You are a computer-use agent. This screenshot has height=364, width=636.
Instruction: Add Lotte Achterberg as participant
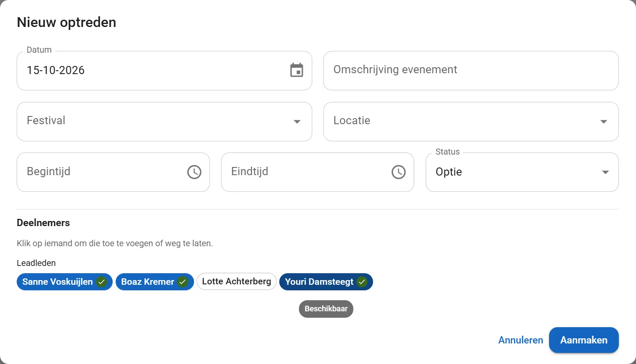point(236,281)
